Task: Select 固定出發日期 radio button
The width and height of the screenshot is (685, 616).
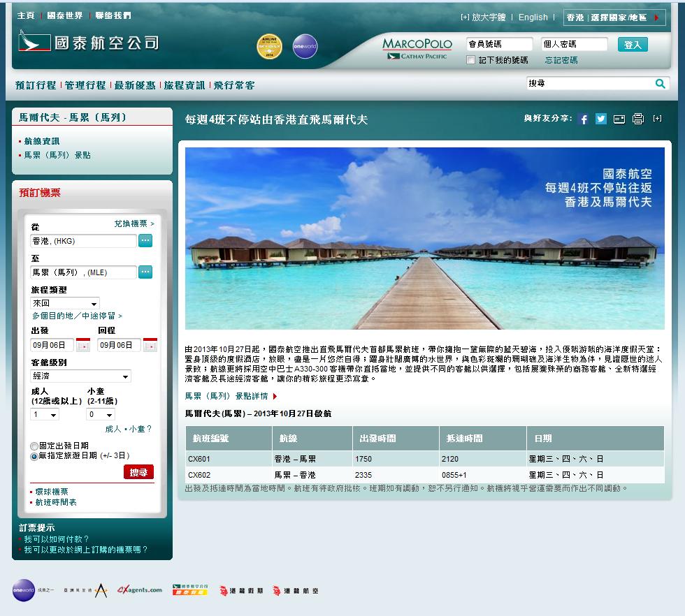Action: click(x=34, y=446)
